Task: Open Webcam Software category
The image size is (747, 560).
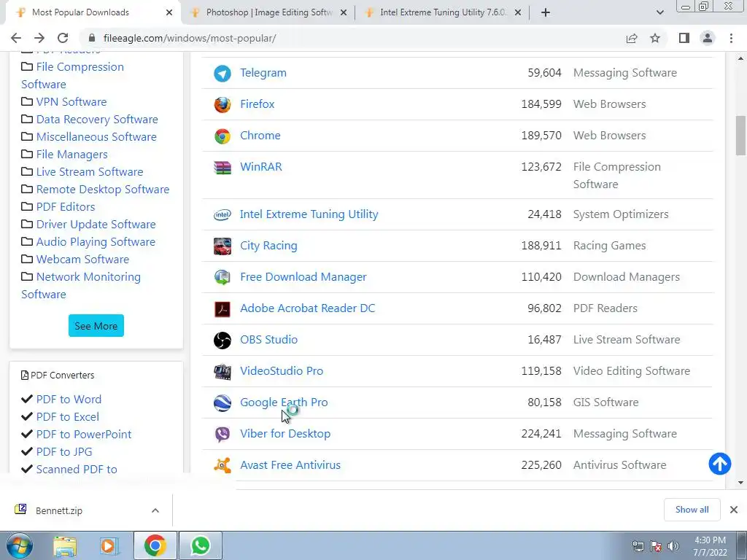Action: [x=82, y=260]
